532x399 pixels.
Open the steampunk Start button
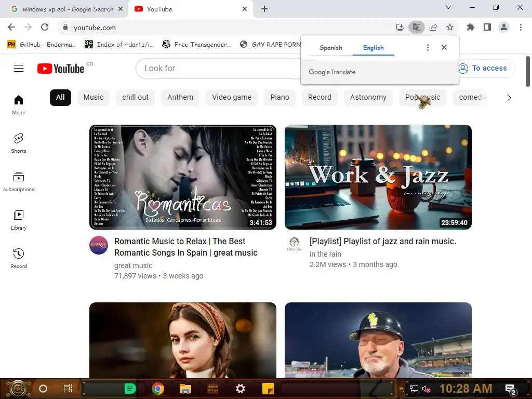click(x=18, y=389)
